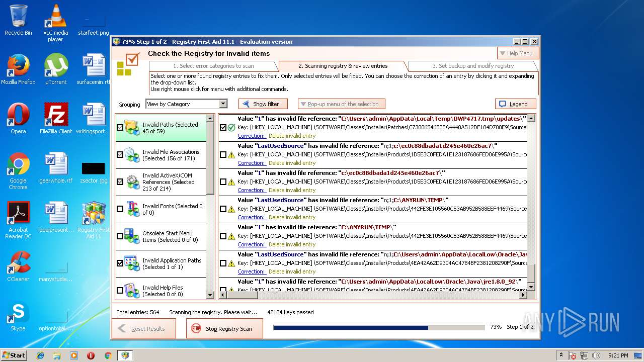Open gearwhole.rtf document on the desktop
Image resolution: width=644 pixels, height=362 pixels.
[x=56, y=168]
